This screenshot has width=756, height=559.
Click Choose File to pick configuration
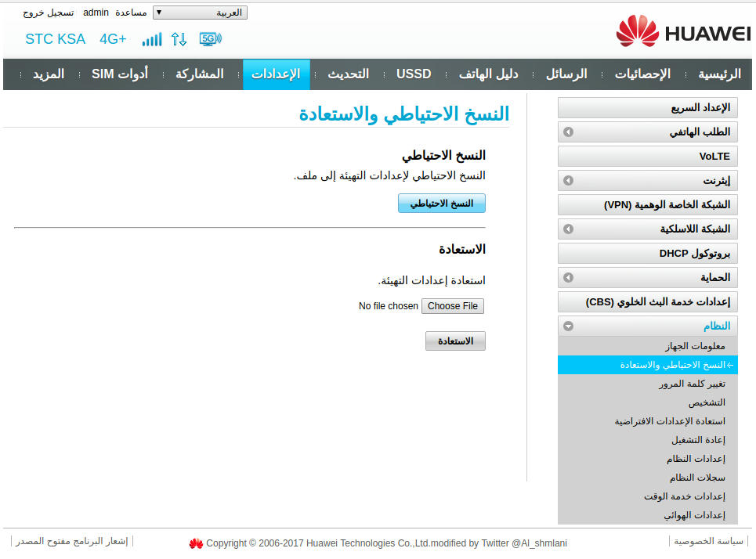(453, 306)
